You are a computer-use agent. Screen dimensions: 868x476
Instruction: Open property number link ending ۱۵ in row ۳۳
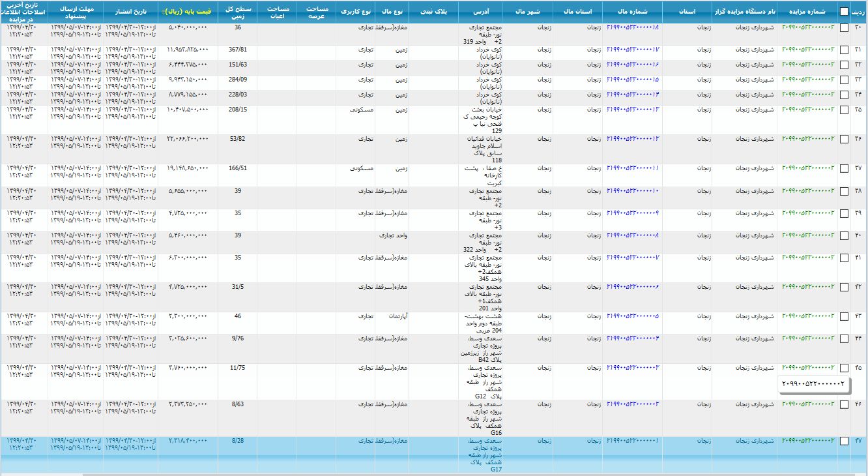point(633,80)
